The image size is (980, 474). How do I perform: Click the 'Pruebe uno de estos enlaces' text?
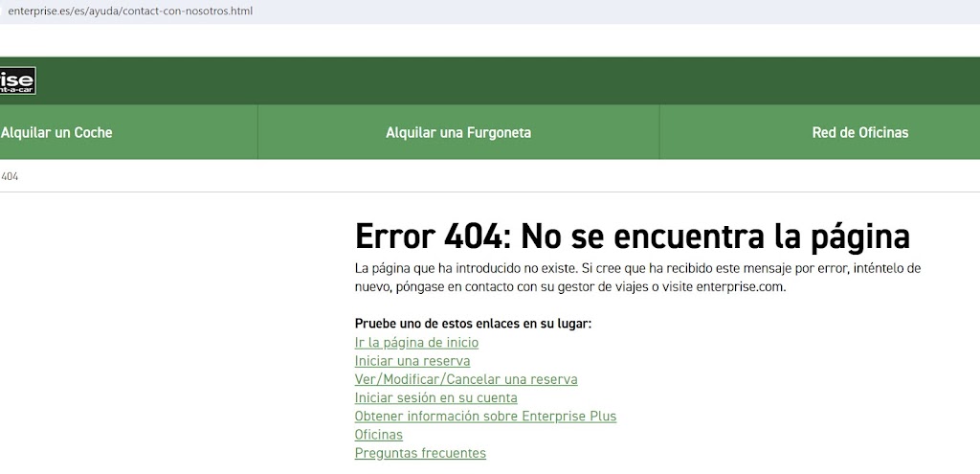pos(473,324)
